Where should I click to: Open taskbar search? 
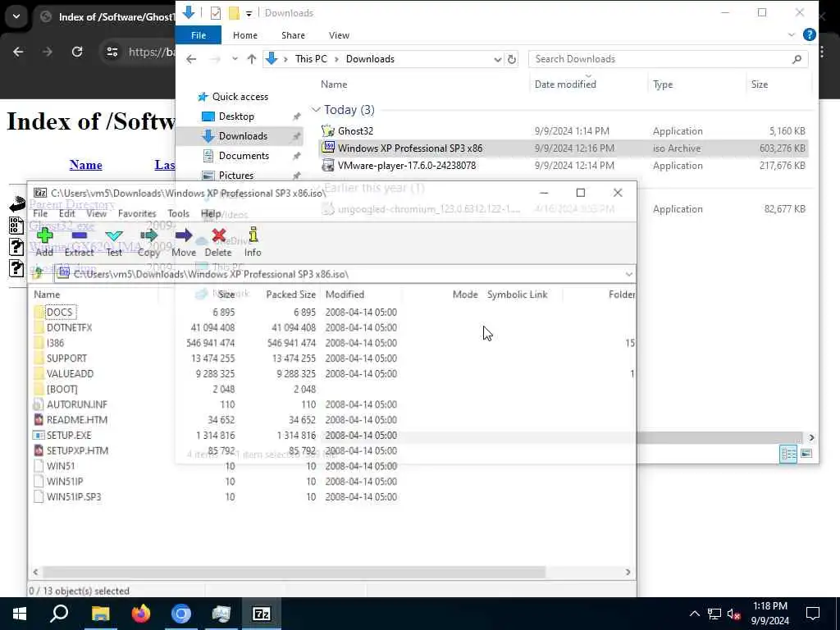59,614
